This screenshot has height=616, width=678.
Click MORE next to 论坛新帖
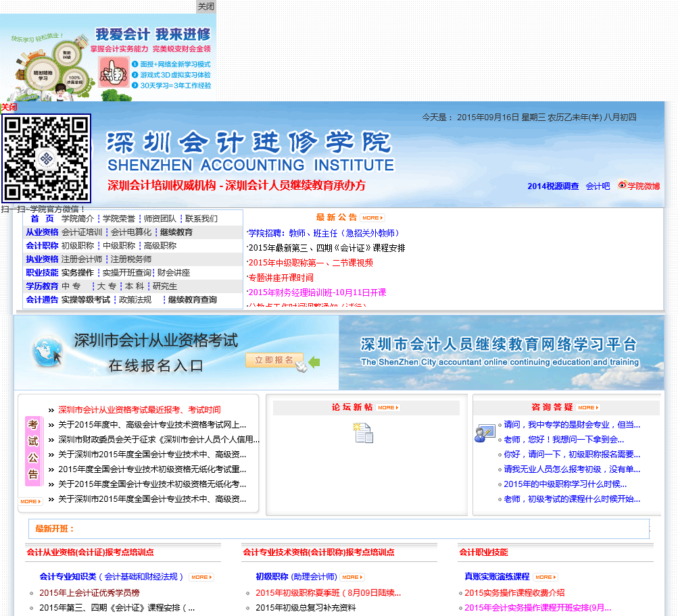[x=388, y=407]
